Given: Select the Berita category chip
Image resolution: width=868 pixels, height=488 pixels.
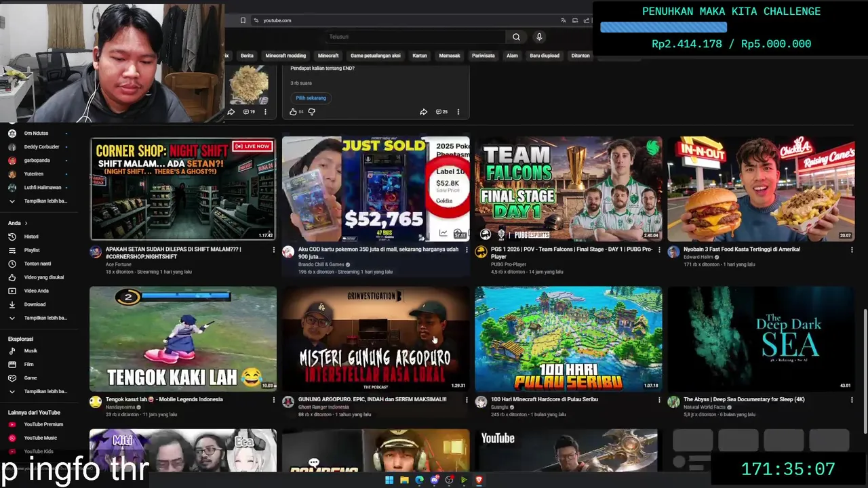Looking at the screenshot, I should click(247, 56).
